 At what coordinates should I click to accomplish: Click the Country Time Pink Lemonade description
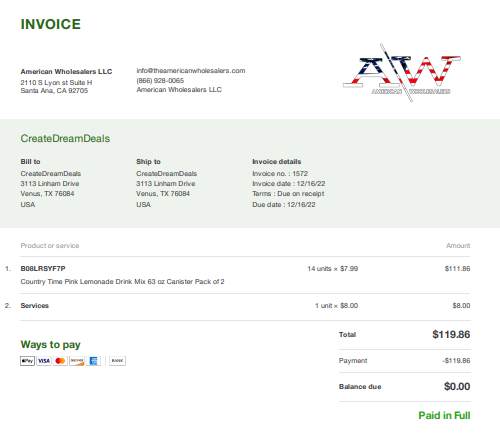[x=122, y=282]
